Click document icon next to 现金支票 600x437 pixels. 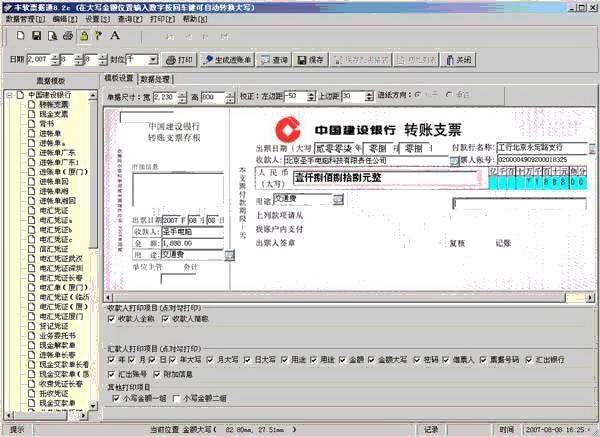32,114
